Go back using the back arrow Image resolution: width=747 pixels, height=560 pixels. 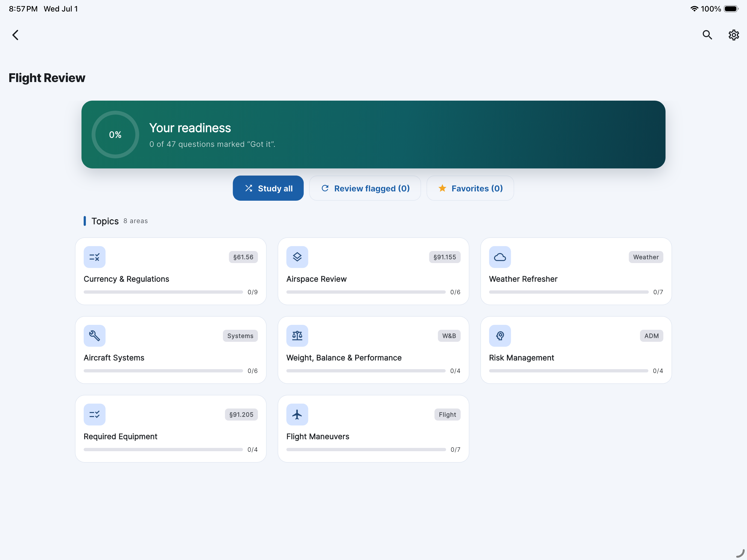click(x=15, y=35)
